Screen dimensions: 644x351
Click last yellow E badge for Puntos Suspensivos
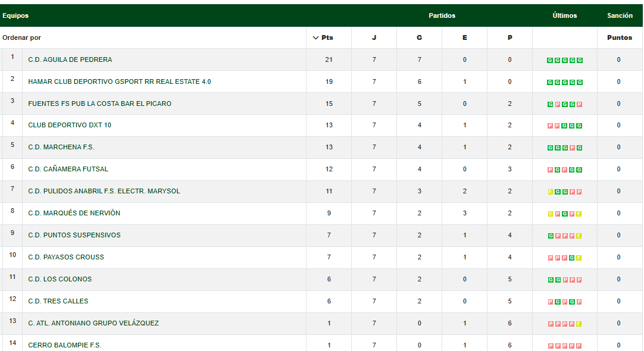click(579, 236)
